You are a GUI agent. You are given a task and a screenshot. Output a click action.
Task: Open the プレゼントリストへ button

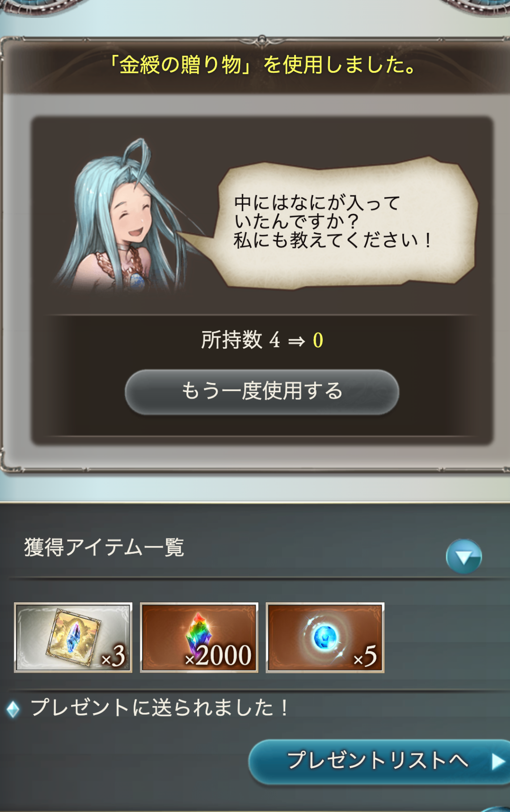[379, 762]
